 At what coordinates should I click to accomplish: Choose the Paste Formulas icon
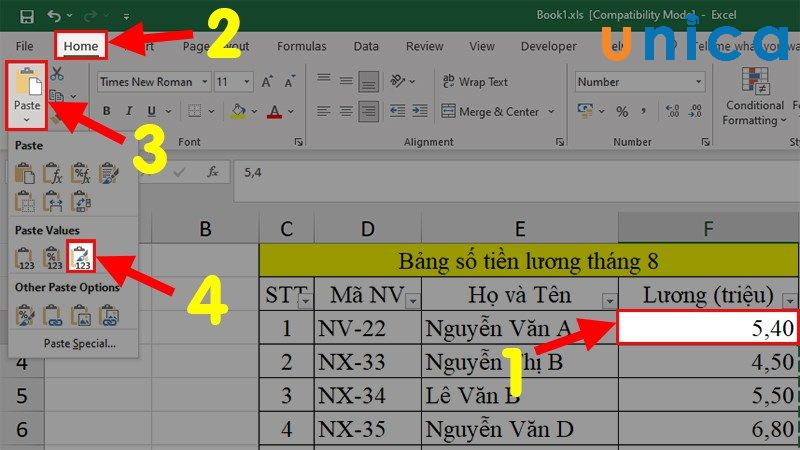(x=53, y=173)
